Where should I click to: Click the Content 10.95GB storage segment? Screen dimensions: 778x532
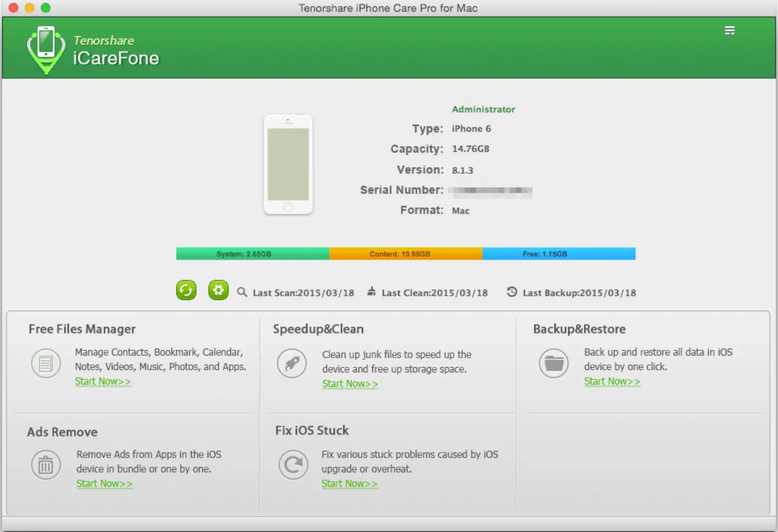click(x=406, y=253)
